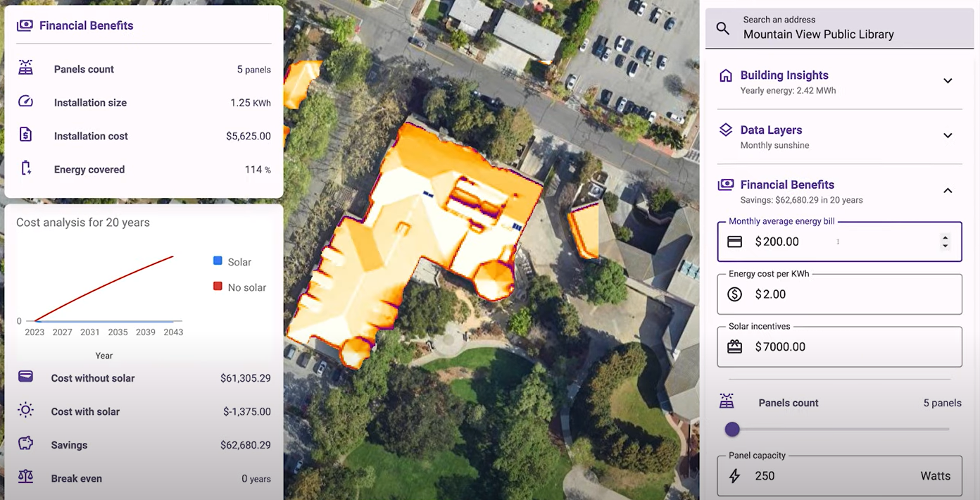Click the gift icon in Solar incentives field
The width and height of the screenshot is (980, 500).
pos(734,346)
